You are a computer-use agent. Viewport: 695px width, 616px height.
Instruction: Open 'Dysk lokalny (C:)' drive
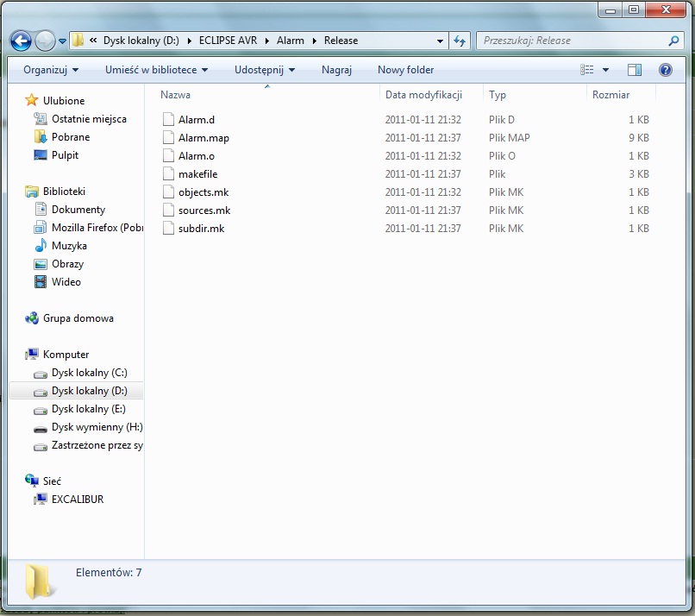89,373
